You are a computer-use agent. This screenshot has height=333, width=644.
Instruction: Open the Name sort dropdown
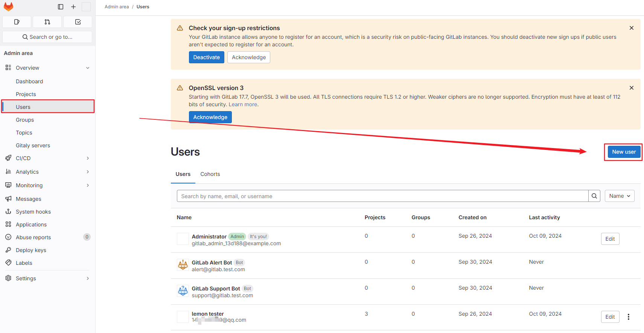point(619,196)
